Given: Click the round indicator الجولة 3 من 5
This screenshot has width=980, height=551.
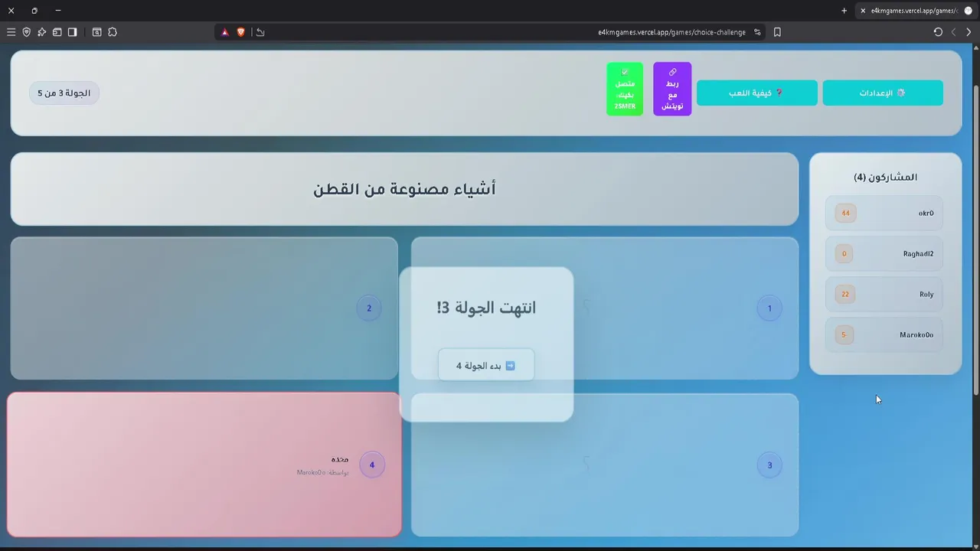Looking at the screenshot, I should (x=64, y=93).
